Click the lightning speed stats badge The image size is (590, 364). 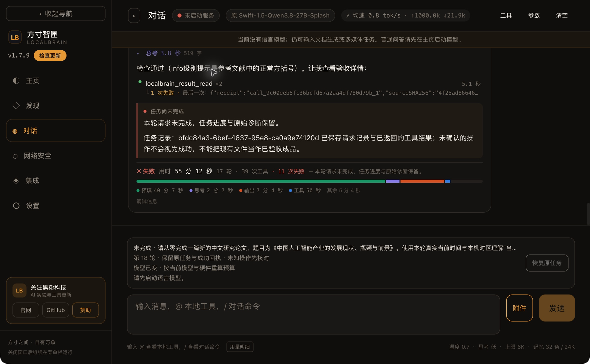pyautogui.click(x=405, y=15)
